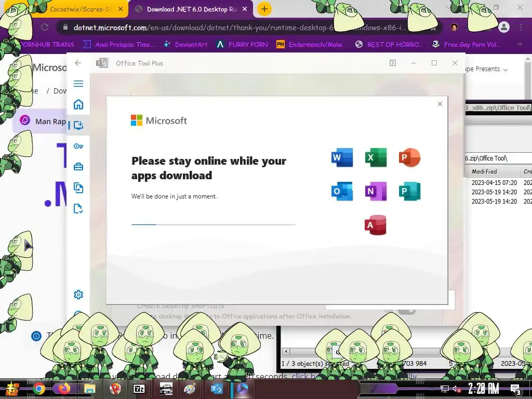The height and width of the screenshot is (399, 532).
Task: Open the DeviantArt bookmark
Action: coord(185,45)
